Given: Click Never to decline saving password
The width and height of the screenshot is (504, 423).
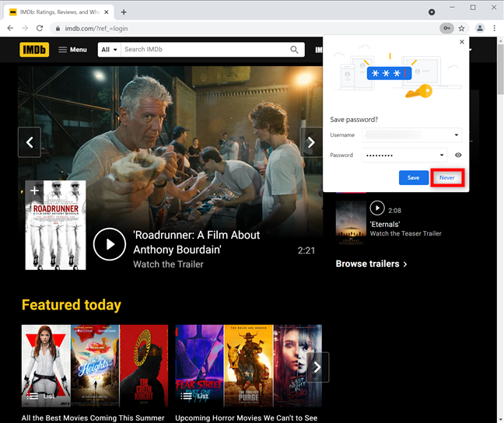Looking at the screenshot, I should tap(446, 178).
